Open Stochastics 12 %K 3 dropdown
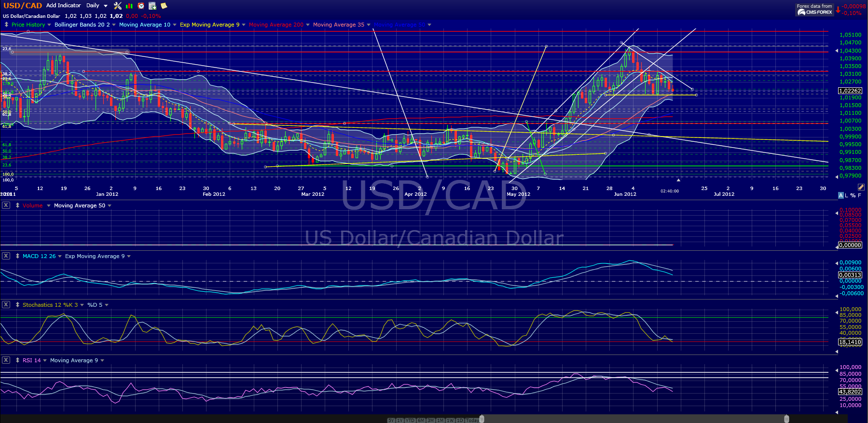This screenshot has width=868, height=423. (x=82, y=305)
